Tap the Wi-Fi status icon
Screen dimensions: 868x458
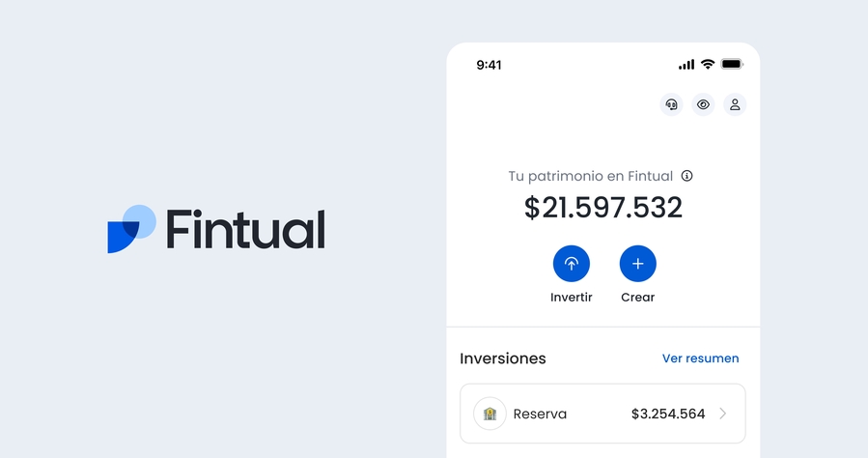[x=708, y=64]
